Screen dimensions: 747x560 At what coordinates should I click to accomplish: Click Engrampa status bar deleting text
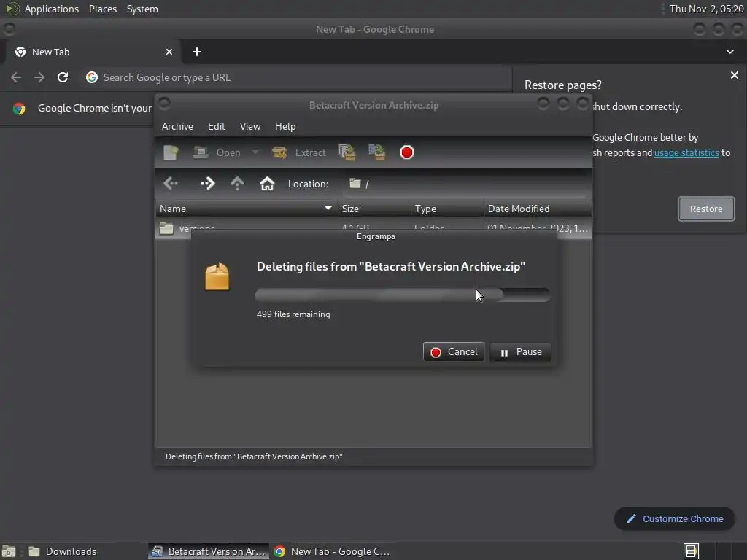[x=254, y=456]
